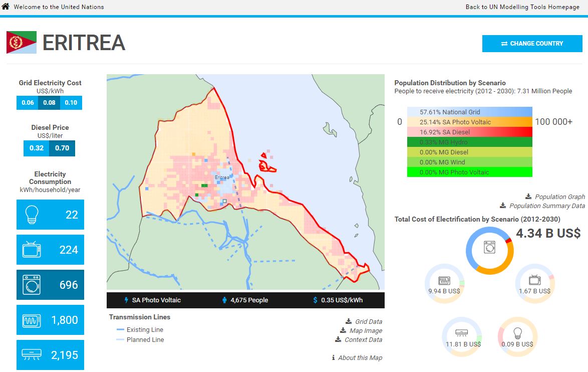Click the Eritrea flag image
This screenshot has height=372, width=588.
click(x=22, y=43)
